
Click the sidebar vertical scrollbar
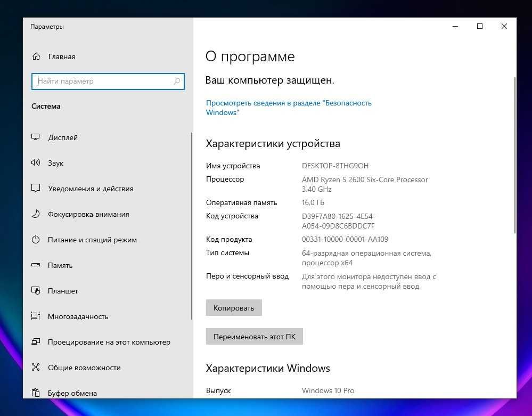coord(192,226)
